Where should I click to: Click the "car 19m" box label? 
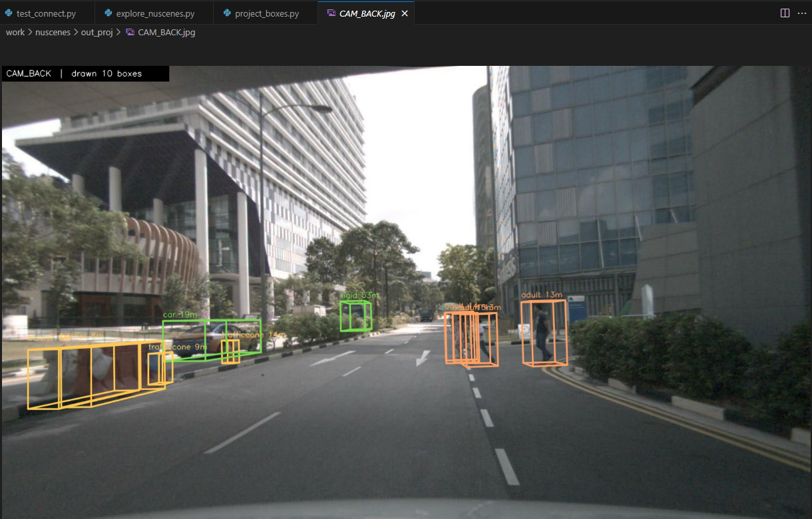(180, 314)
